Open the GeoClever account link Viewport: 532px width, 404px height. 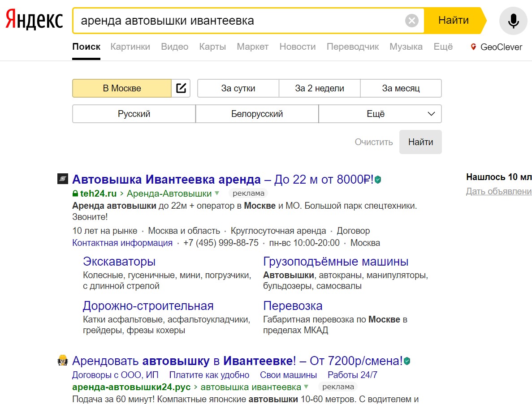point(501,47)
